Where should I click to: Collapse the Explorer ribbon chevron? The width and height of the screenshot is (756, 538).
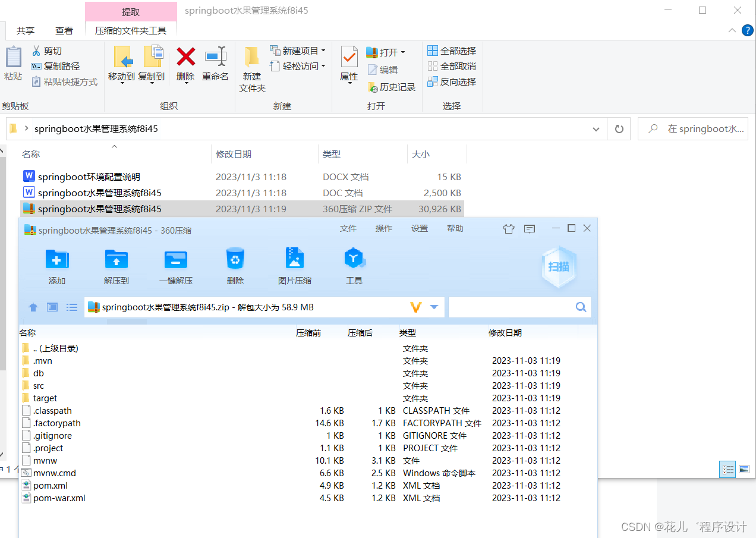pos(732,30)
